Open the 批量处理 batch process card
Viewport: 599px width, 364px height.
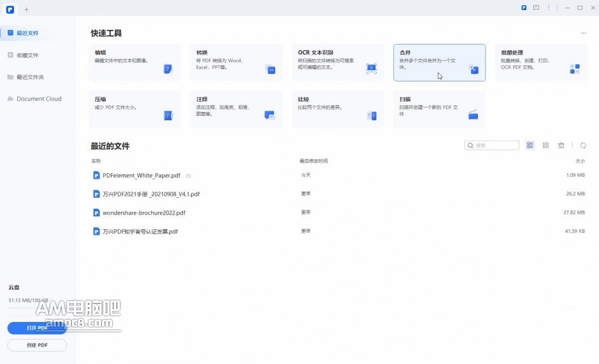(x=541, y=62)
